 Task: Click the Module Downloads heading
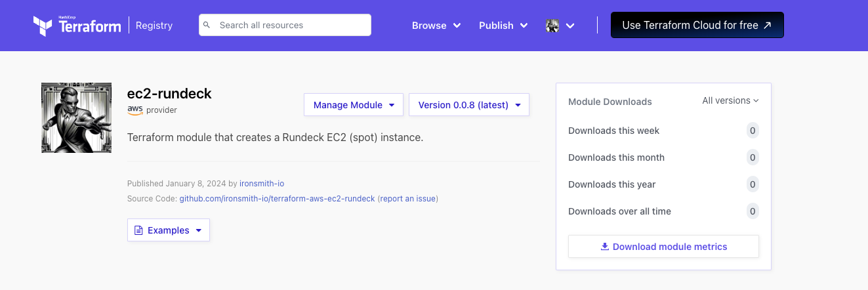point(610,102)
